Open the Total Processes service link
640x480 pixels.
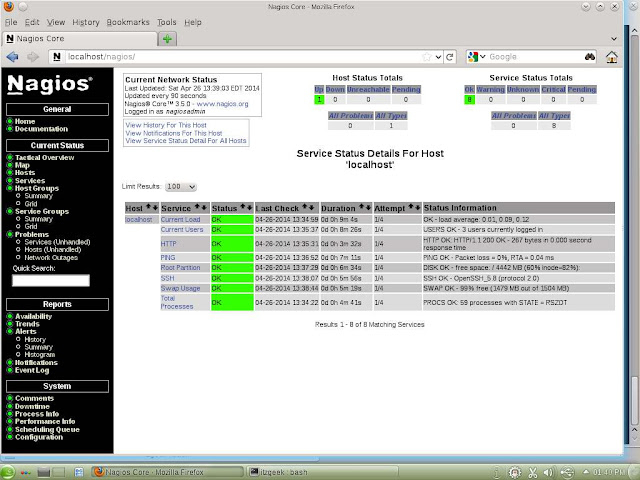(x=177, y=302)
